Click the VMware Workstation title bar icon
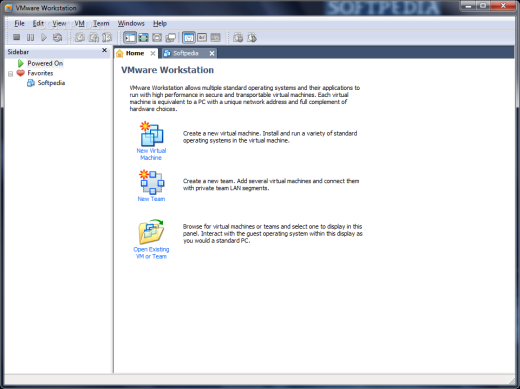 click(8, 8)
